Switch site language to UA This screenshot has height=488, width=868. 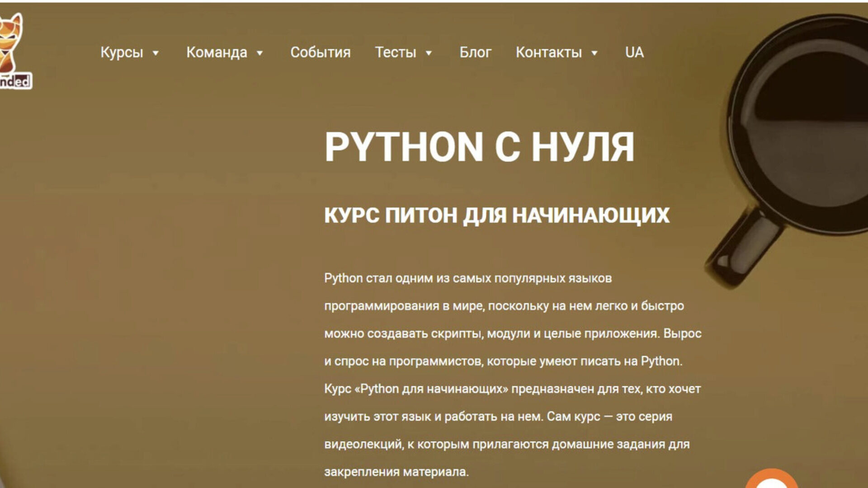point(634,52)
